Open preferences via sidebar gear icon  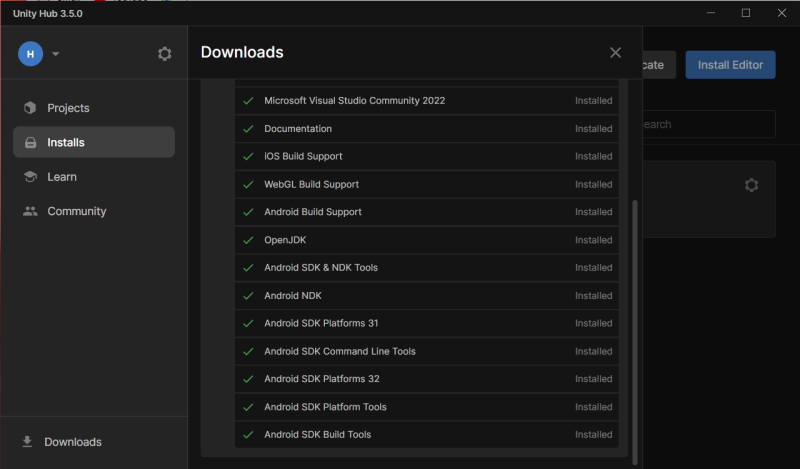164,54
